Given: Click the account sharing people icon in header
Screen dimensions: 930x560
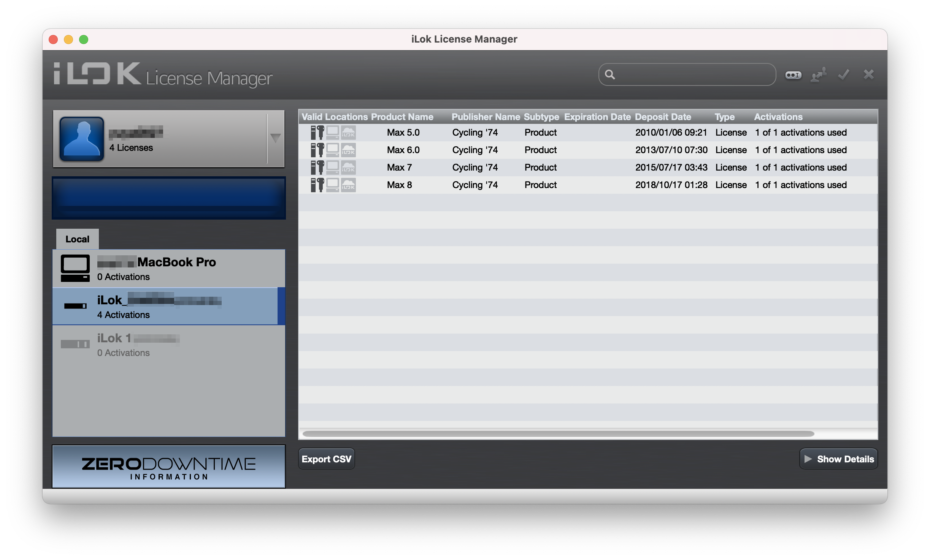Looking at the screenshot, I should pyautogui.click(x=819, y=75).
